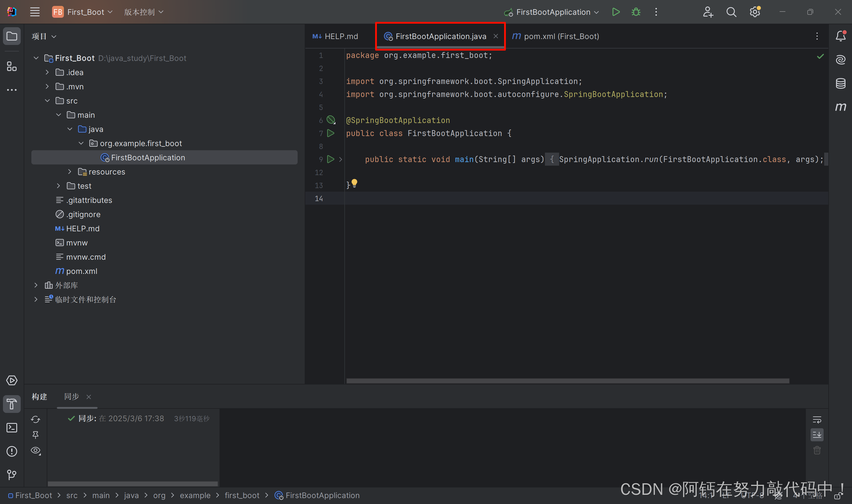The width and height of the screenshot is (852, 504).
Task: Toggle the eye view options in build panel
Action: click(36, 451)
